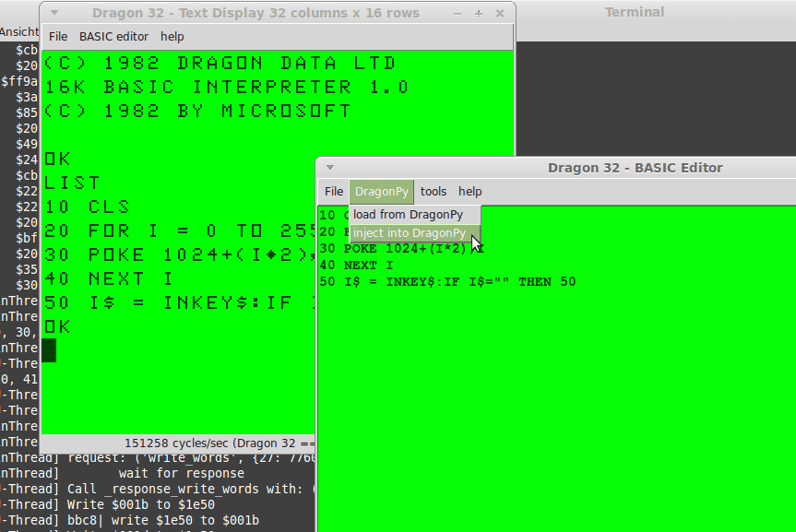Select the 'inject into DragonPy' menu entry
Image resolution: width=796 pixels, height=532 pixels.
point(407,232)
